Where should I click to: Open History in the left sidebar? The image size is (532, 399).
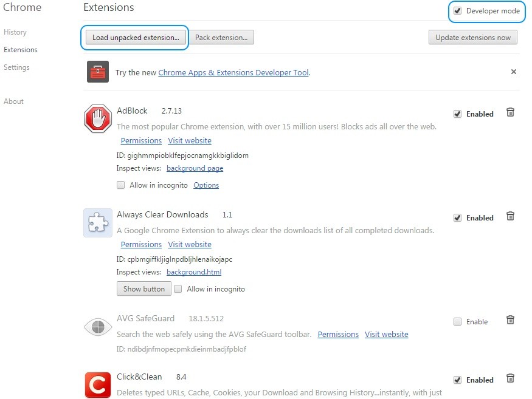(15, 32)
